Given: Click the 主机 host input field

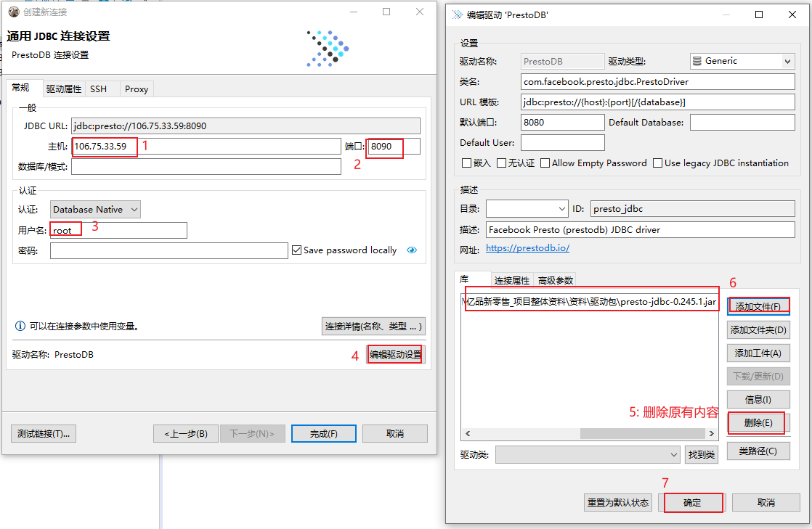Looking at the screenshot, I should click(x=206, y=147).
